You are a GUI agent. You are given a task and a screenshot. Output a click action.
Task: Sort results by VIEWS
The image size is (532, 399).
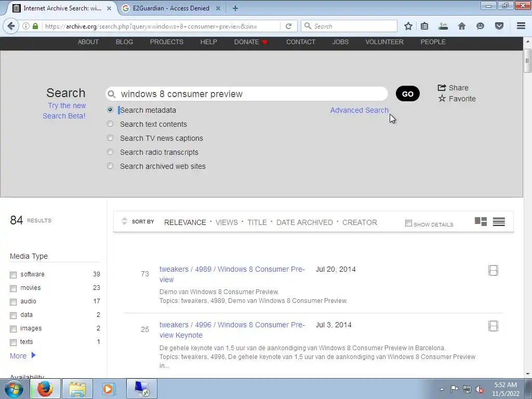(227, 222)
